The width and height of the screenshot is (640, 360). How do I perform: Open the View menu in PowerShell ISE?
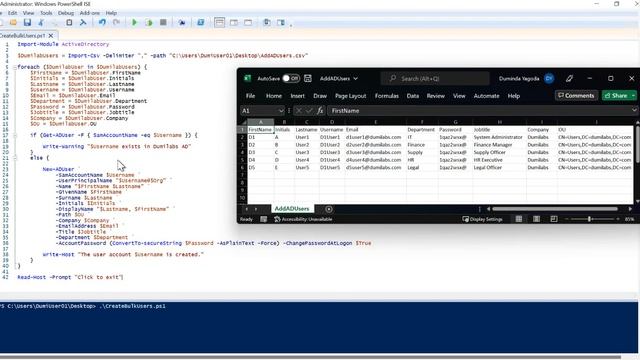(28, 13)
